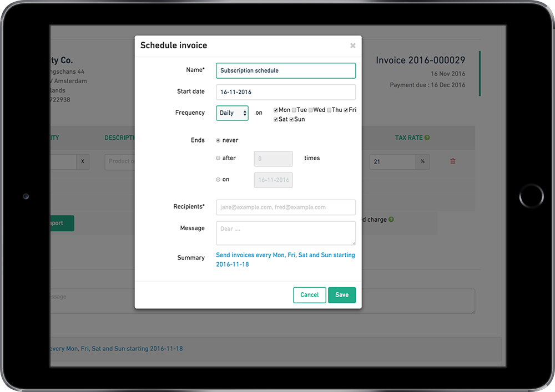Click the percent sign beside tax rate

[422, 161]
